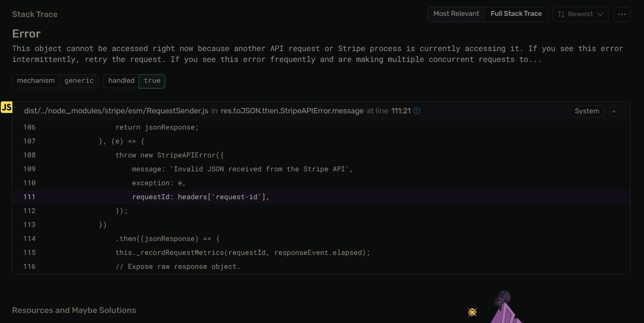Switch to the Most Relevant view
This screenshot has height=323, width=644.
pyautogui.click(x=456, y=14)
